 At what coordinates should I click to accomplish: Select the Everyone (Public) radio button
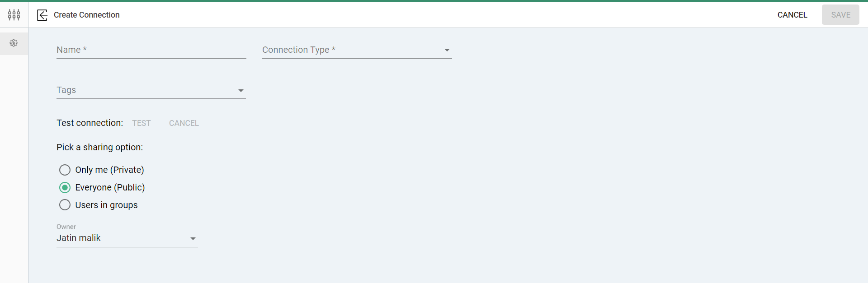click(x=65, y=187)
